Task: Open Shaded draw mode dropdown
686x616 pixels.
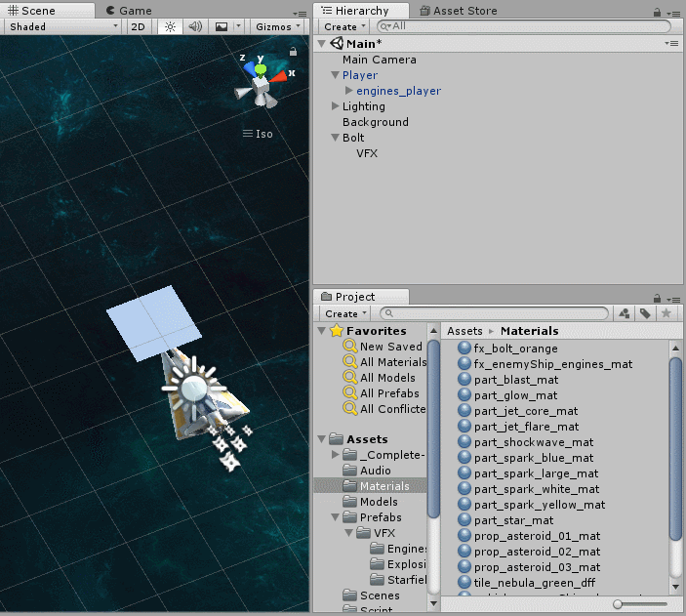Action: point(61,27)
